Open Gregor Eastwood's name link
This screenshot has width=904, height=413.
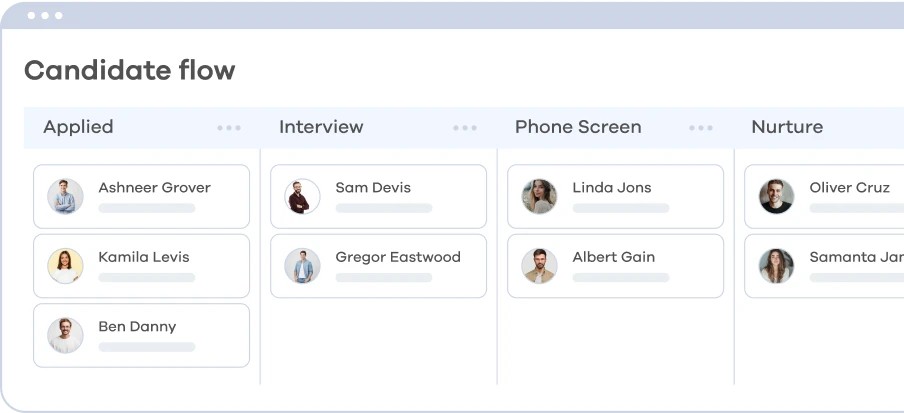pos(398,257)
